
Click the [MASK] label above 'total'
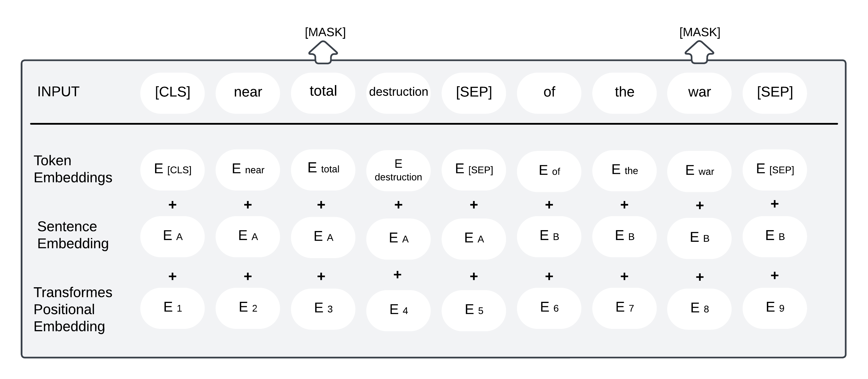(x=325, y=32)
